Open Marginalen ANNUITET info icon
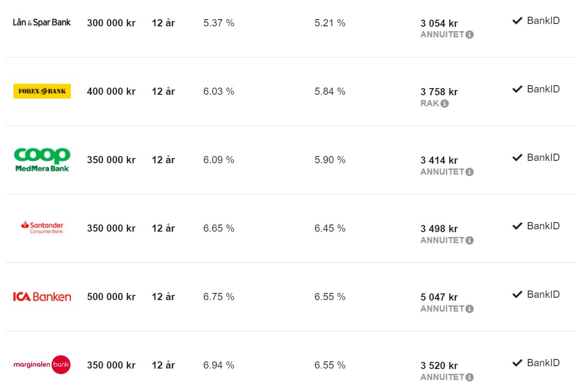Screen dimensions: 576x392 [x=470, y=377]
